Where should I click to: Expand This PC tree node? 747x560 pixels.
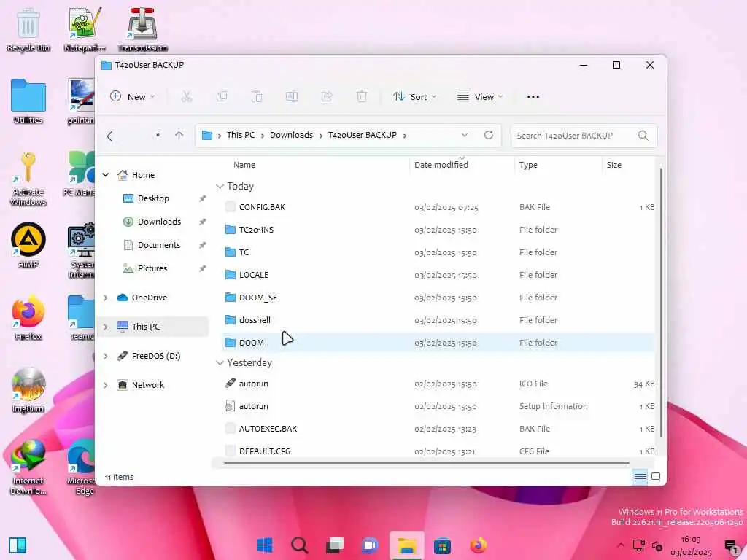[106, 327]
